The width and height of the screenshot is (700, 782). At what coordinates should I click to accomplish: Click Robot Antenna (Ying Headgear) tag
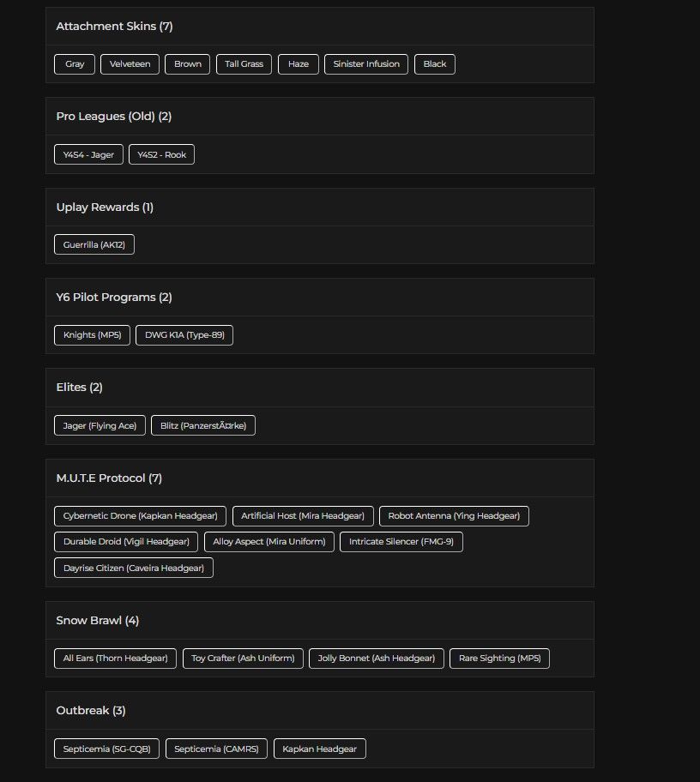coord(454,516)
